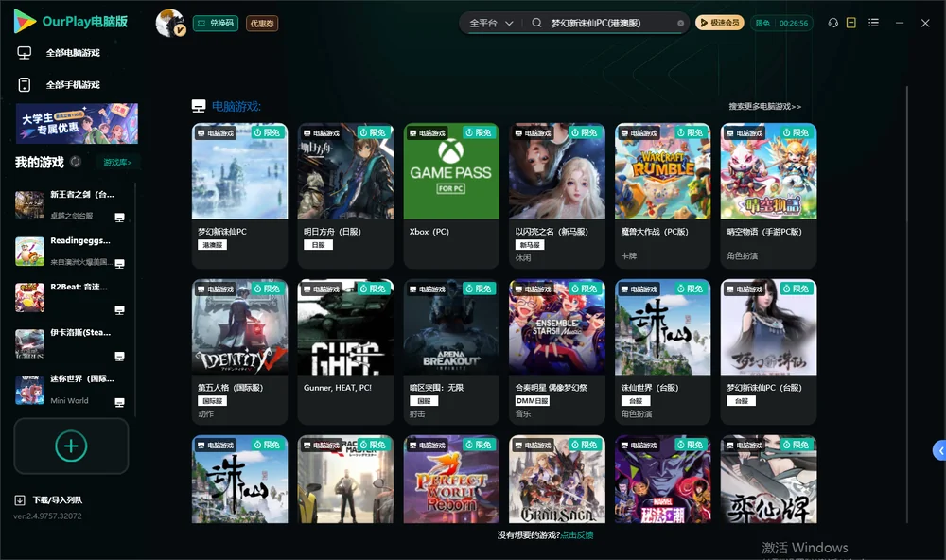Click the yellow note icon in title bar
Image resolution: width=946 pixels, height=560 pixels.
point(851,23)
